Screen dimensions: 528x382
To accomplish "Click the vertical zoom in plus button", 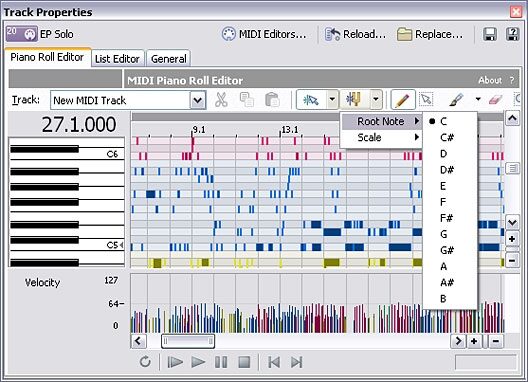I will coord(512,239).
